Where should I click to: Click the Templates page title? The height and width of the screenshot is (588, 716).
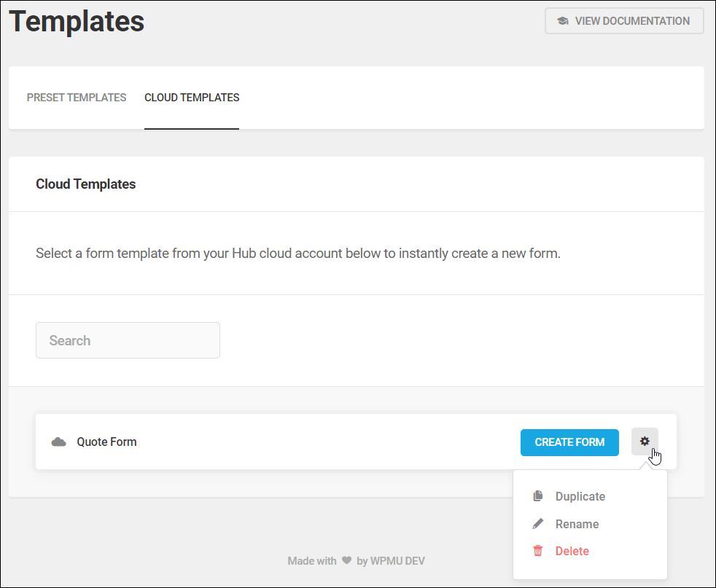tap(77, 21)
